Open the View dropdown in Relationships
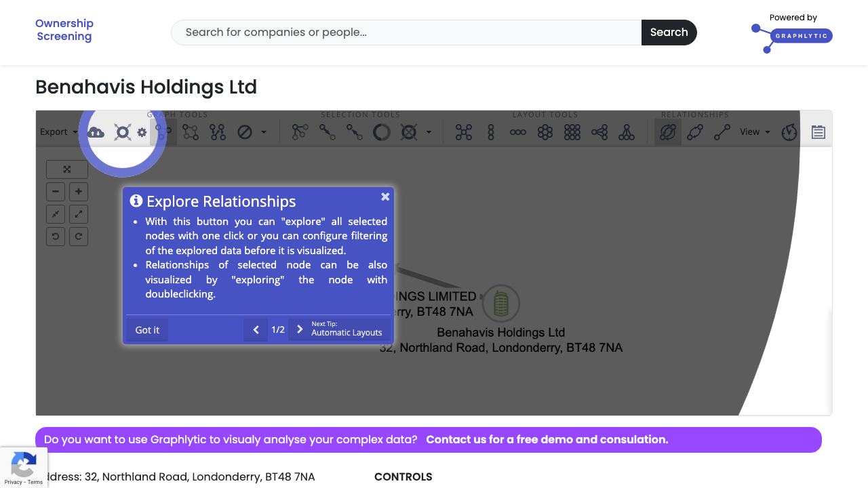 click(754, 131)
